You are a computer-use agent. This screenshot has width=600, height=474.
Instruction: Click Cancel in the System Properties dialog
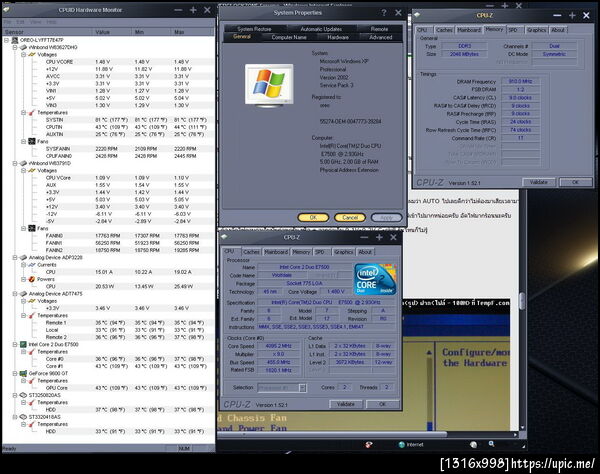[350, 217]
